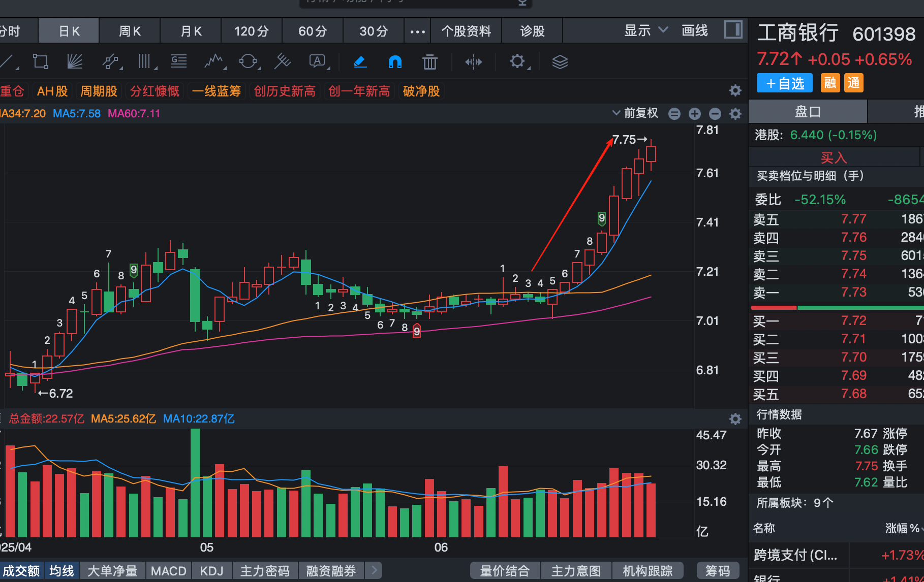Click the 筹码 chips button

(718, 571)
